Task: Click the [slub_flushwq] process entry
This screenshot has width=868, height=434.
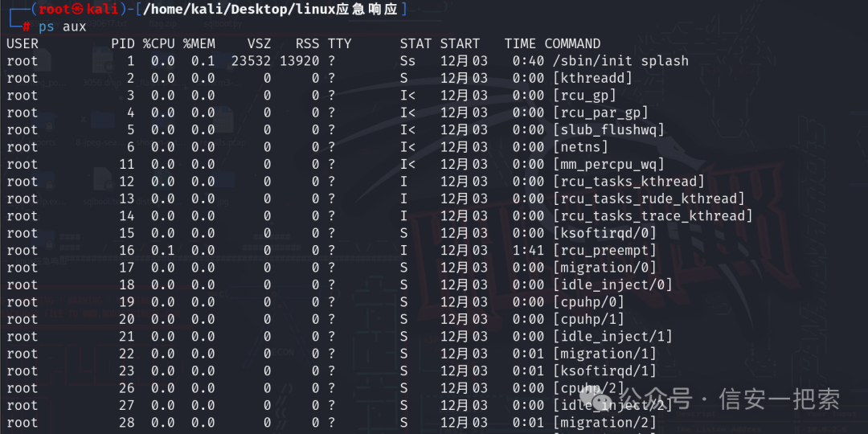Action: [608, 129]
